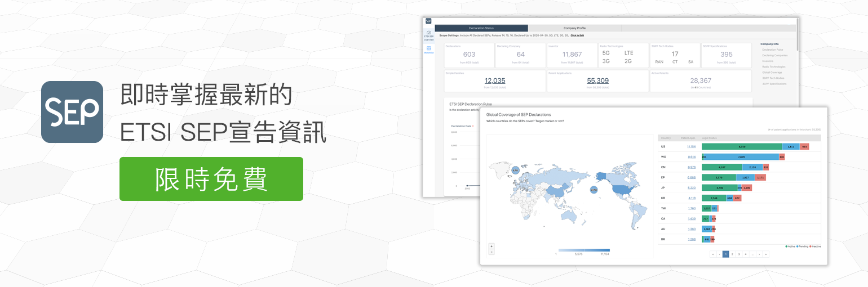The height and width of the screenshot is (287, 868).
Task: Open the JP 5,220 patent applications link
Action: pyautogui.click(x=692, y=188)
